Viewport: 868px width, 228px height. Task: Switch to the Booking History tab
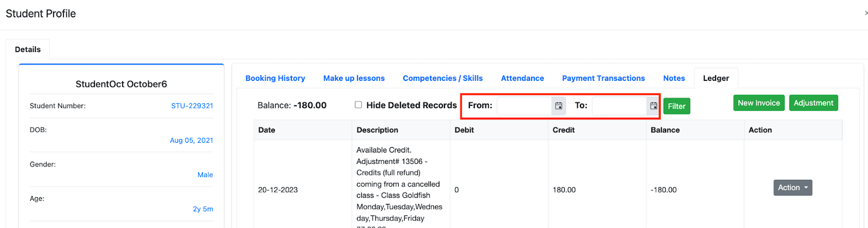click(x=275, y=78)
